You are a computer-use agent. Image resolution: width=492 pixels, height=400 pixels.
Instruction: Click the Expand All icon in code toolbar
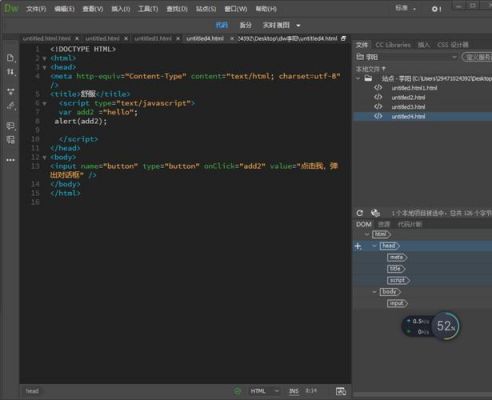[10, 91]
